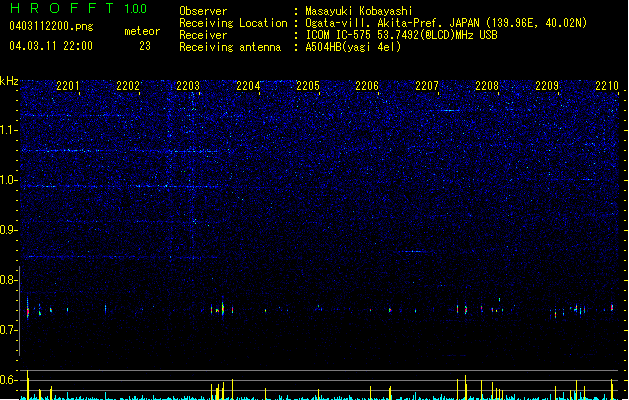
Task: Click the 2209 time marker
Action: 547,86
